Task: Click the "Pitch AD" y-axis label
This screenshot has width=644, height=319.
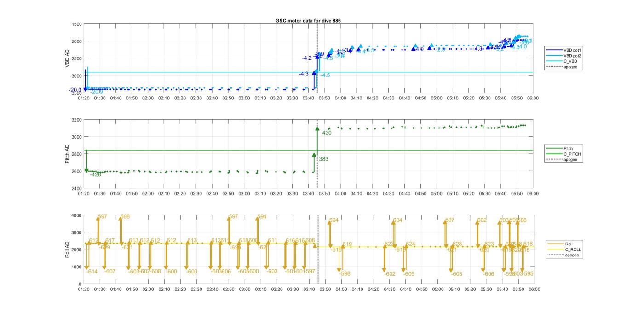Action: tap(67, 154)
